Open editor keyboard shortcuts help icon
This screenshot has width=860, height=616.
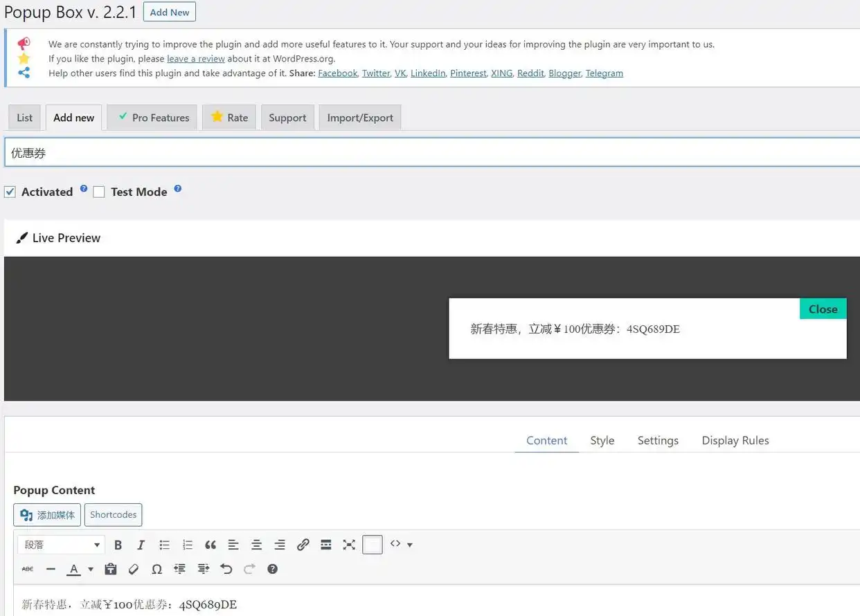click(272, 569)
